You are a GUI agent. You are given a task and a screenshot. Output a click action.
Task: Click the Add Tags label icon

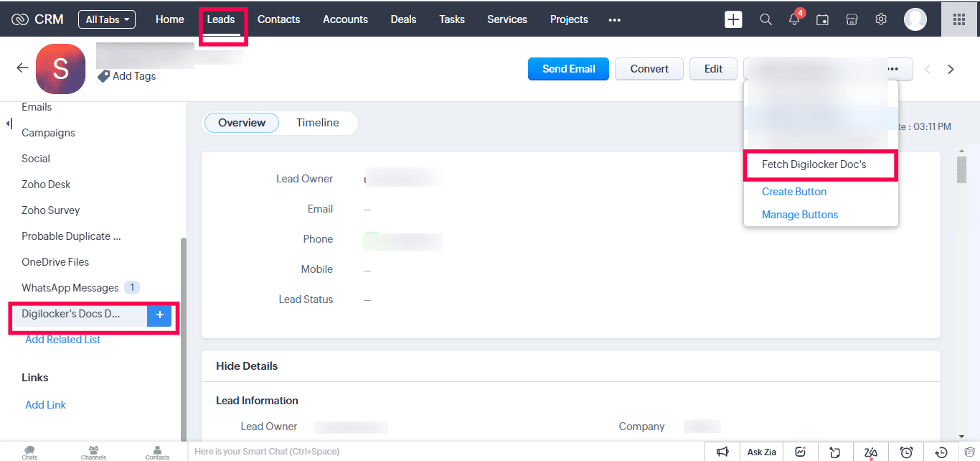point(103,76)
